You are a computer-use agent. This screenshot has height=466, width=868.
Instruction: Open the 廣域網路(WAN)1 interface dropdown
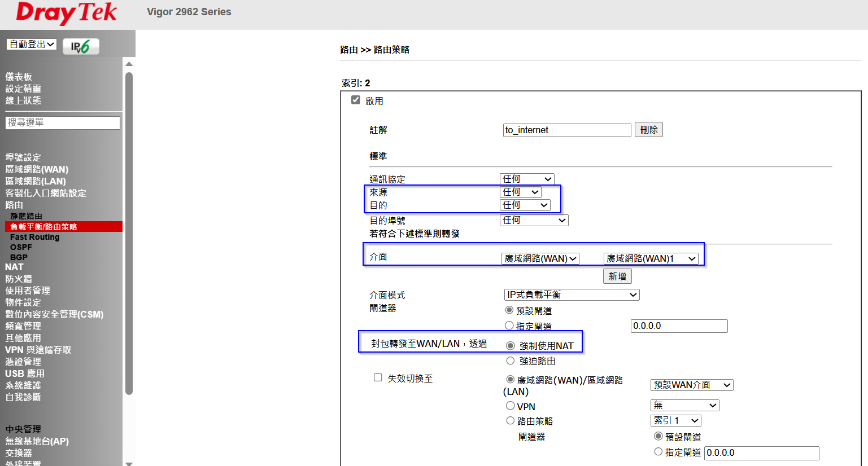pyautogui.click(x=651, y=258)
